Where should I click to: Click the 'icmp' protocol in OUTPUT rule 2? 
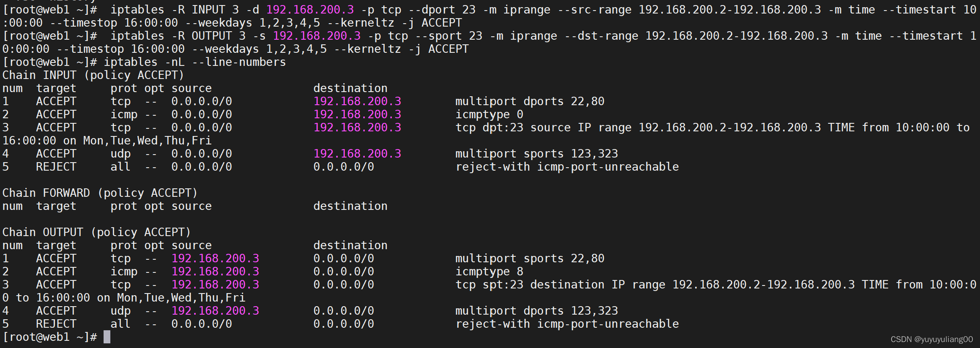pos(124,272)
